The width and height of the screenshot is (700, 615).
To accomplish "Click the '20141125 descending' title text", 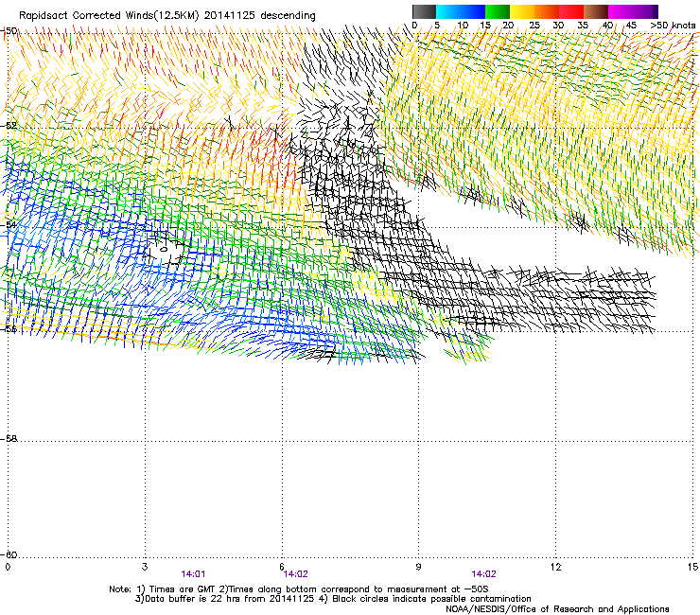I will [x=260, y=15].
